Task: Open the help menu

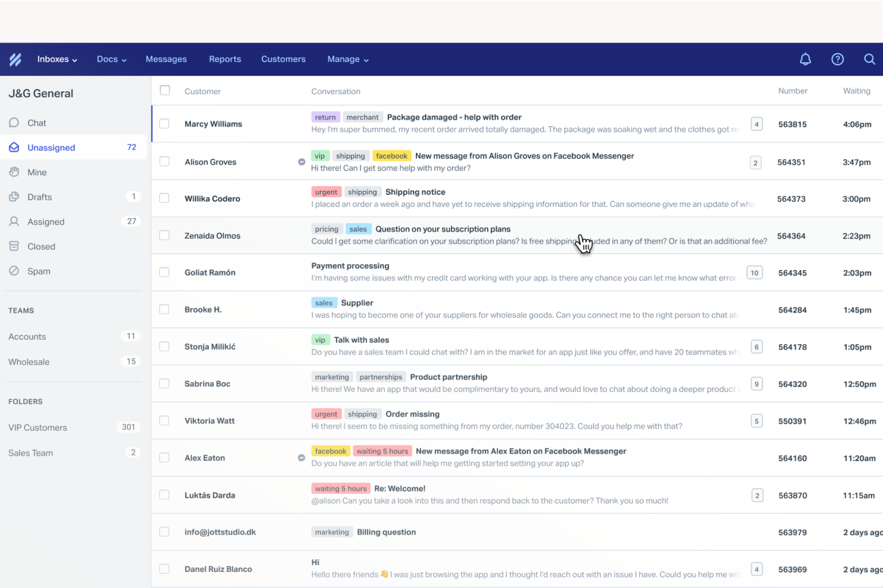Action: coord(837,59)
